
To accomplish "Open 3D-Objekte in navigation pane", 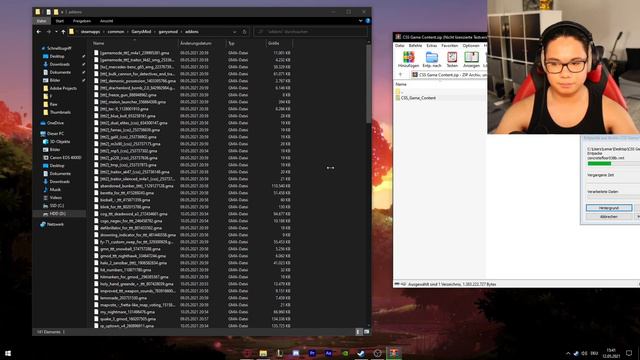I will 60,142.
